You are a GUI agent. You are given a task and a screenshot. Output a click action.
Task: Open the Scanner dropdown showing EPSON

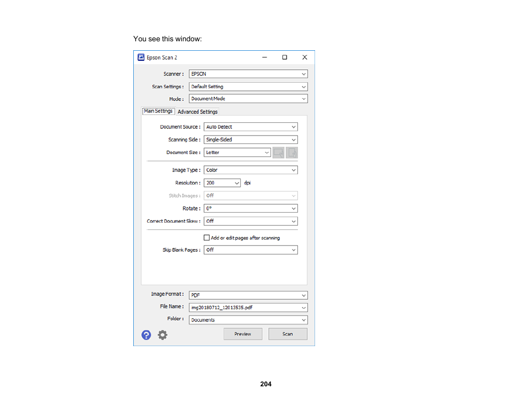coord(248,74)
